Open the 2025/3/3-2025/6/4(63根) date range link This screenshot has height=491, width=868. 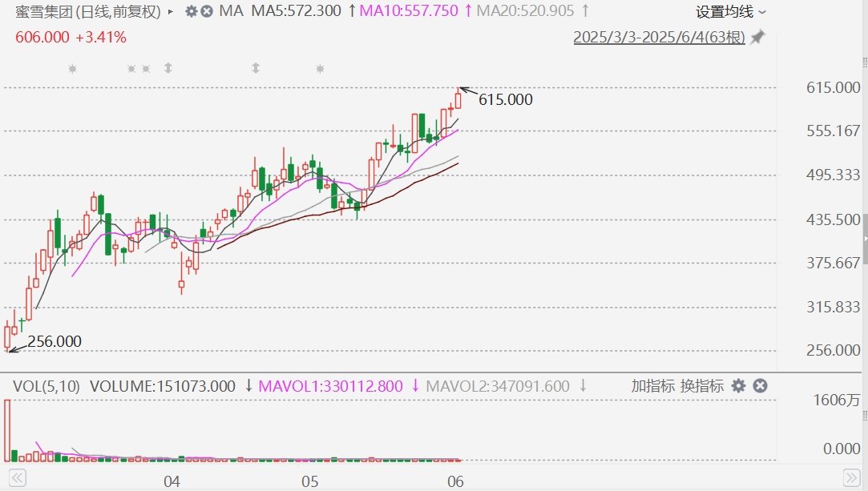[660, 37]
